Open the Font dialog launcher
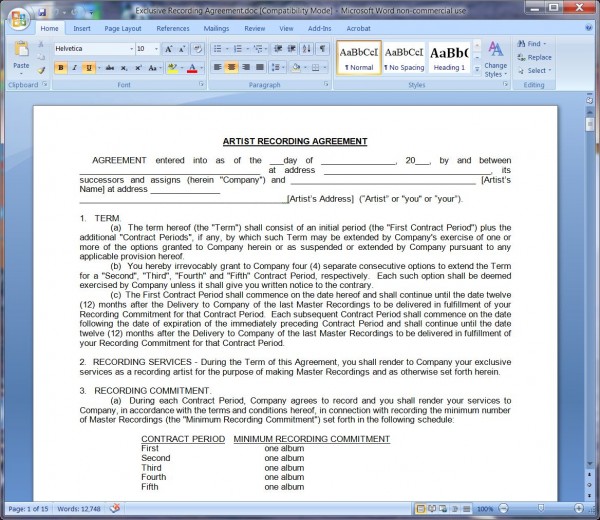Viewport: 600px width, 520px height. tap(201, 84)
